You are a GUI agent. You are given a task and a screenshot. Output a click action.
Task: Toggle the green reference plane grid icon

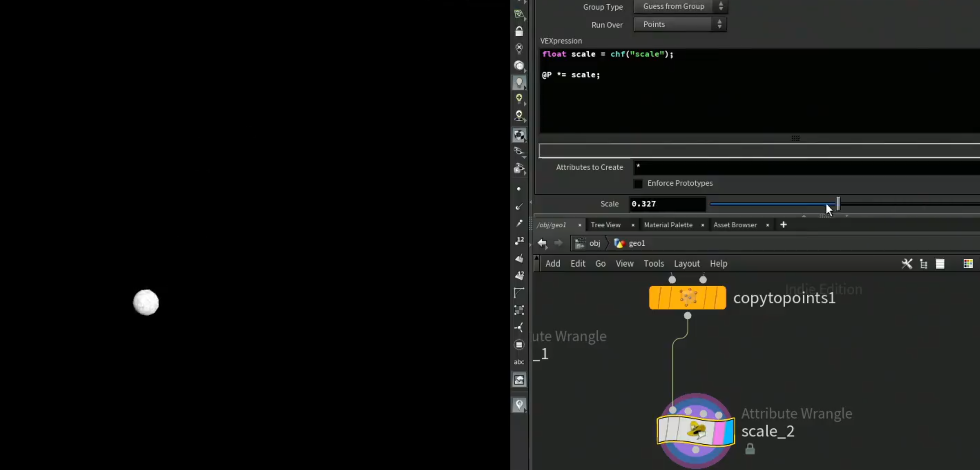[x=519, y=15]
